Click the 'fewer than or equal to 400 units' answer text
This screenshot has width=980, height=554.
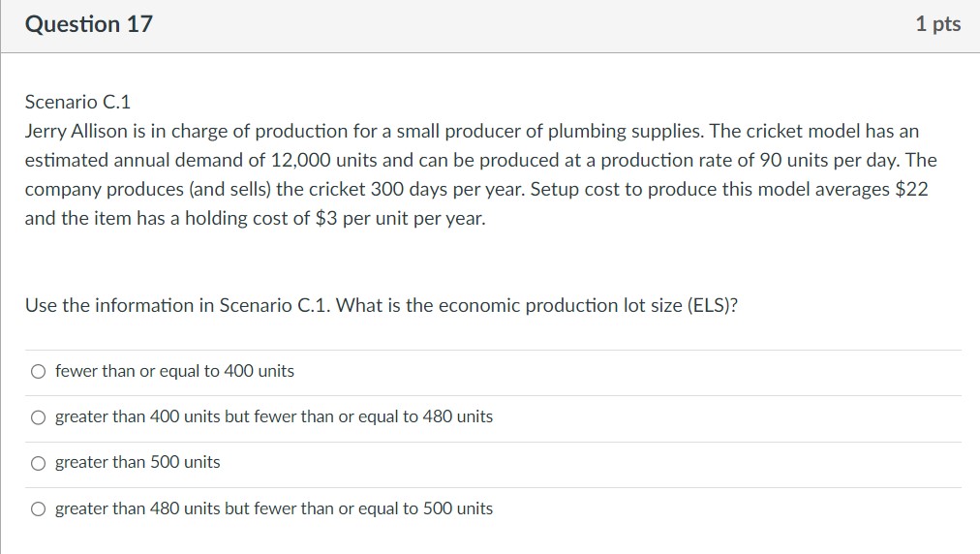[174, 371]
